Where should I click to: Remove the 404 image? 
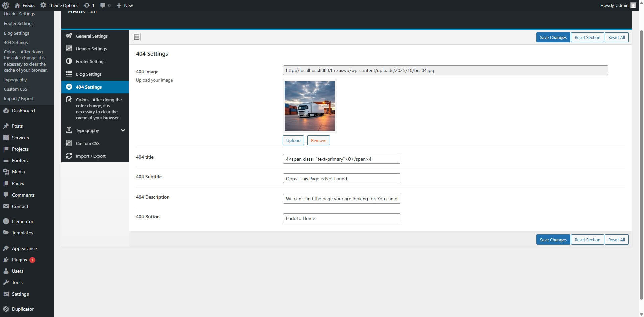[x=318, y=140]
